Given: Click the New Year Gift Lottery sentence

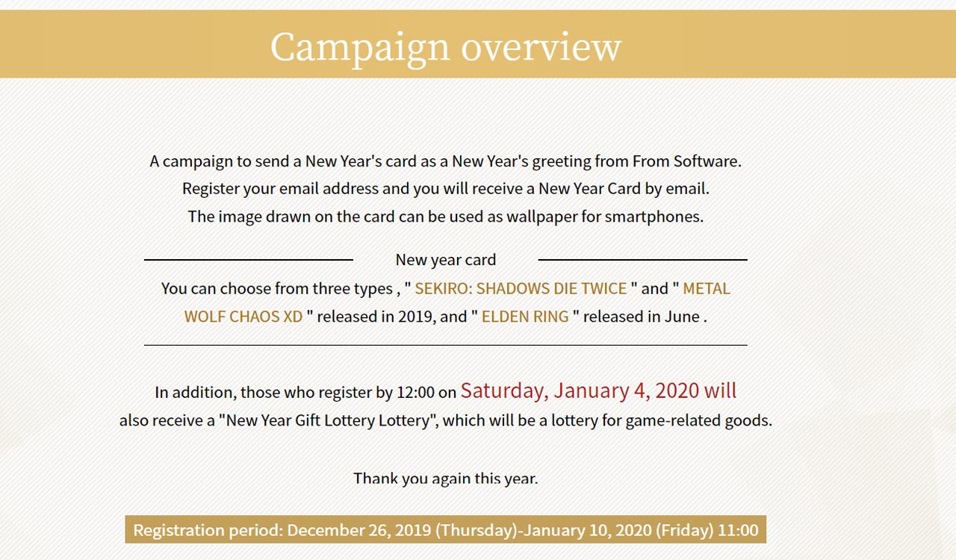Looking at the screenshot, I should coord(445,420).
